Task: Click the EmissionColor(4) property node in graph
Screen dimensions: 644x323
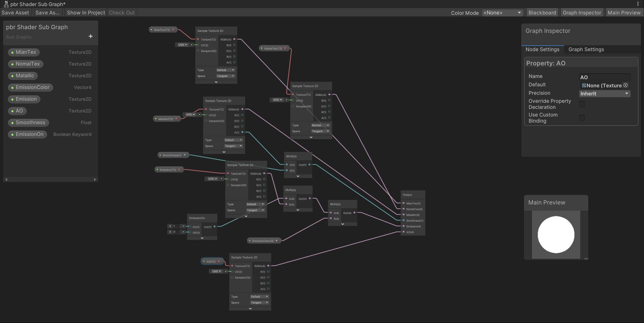Action: (264, 240)
